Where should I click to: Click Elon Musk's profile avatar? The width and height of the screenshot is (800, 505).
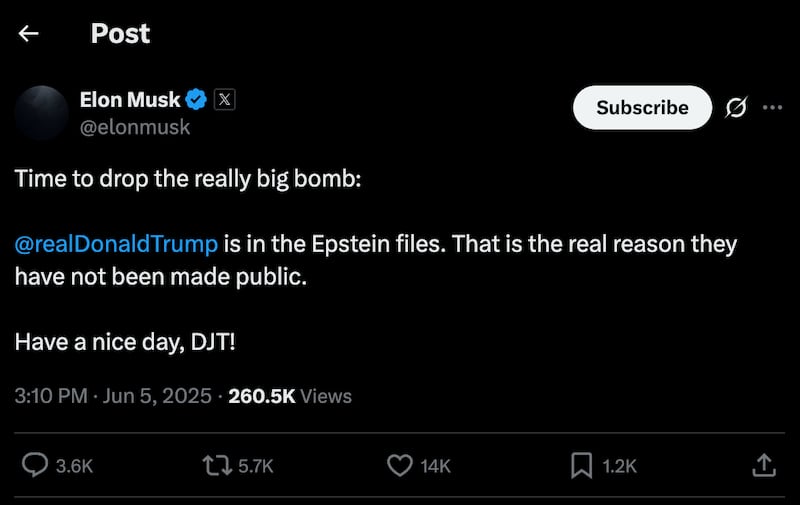point(42,112)
